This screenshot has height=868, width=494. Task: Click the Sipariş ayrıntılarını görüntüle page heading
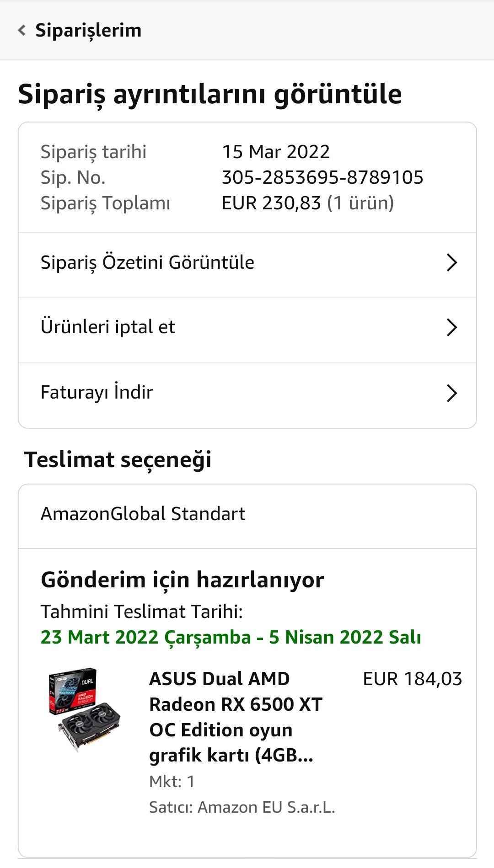click(210, 94)
